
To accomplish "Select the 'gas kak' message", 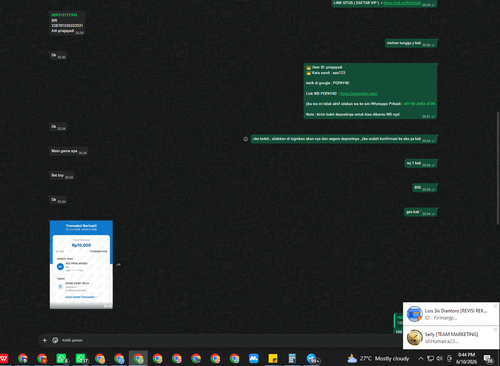I will click(421, 212).
